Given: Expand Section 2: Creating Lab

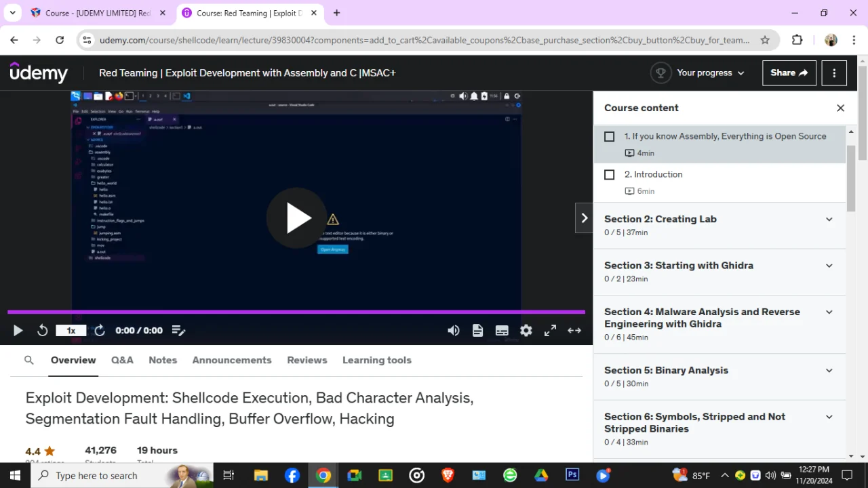Looking at the screenshot, I should pos(719,226).
